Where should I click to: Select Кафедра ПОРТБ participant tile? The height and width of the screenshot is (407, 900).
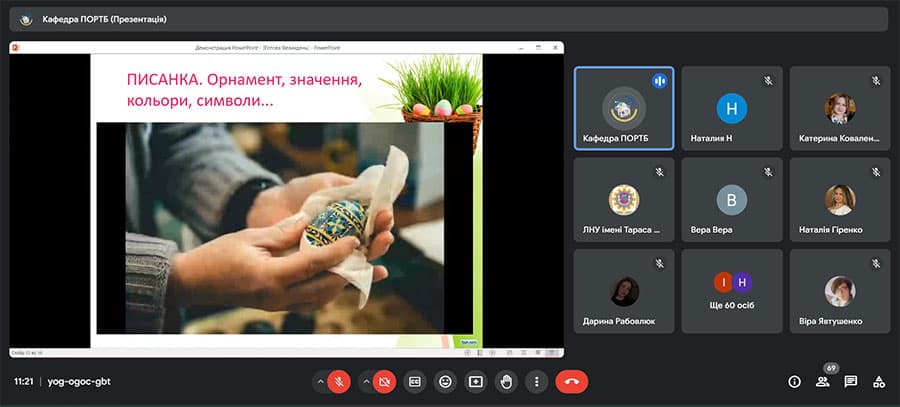click(x=624, y=108)
